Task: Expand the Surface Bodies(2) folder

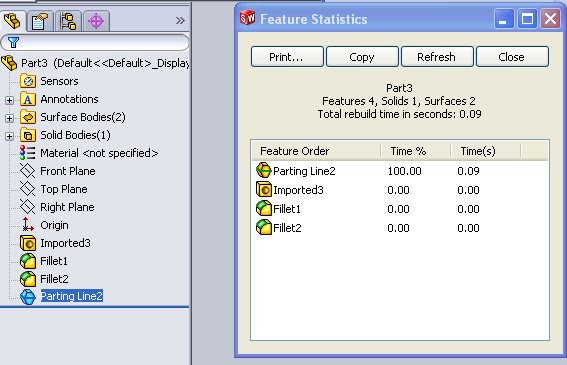Action: [9, 118]
